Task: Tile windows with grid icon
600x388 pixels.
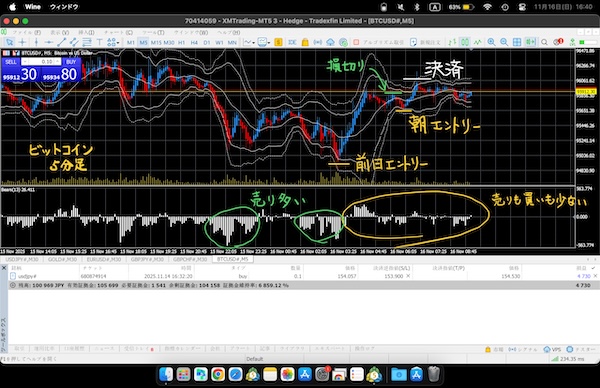Action: pos(517,42)
